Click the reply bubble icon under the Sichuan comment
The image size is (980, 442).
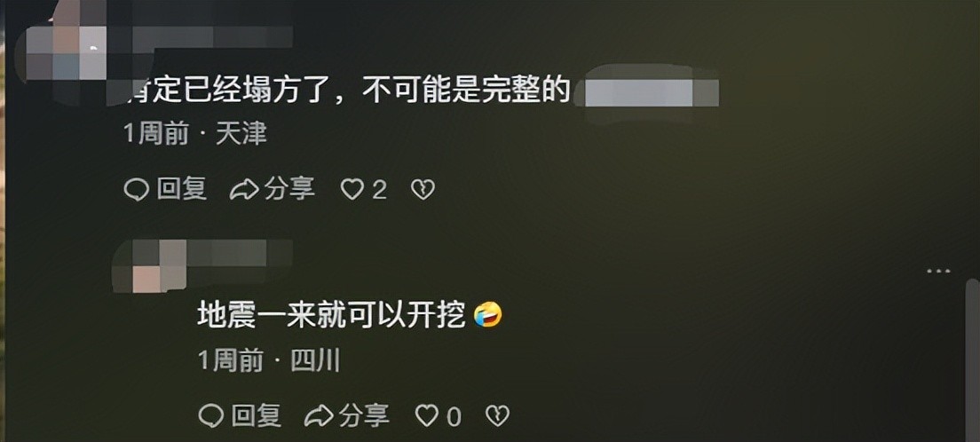tap(210, 415)
